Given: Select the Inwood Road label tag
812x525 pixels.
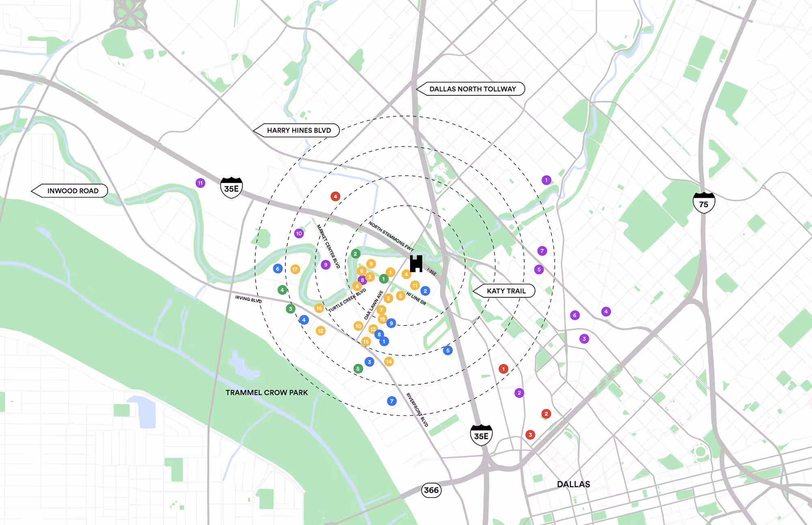Looking at the screenshot, I should tap(73, 191).
